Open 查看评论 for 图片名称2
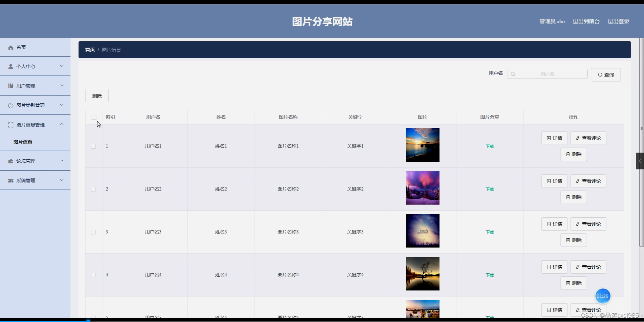 click(588, 181)
